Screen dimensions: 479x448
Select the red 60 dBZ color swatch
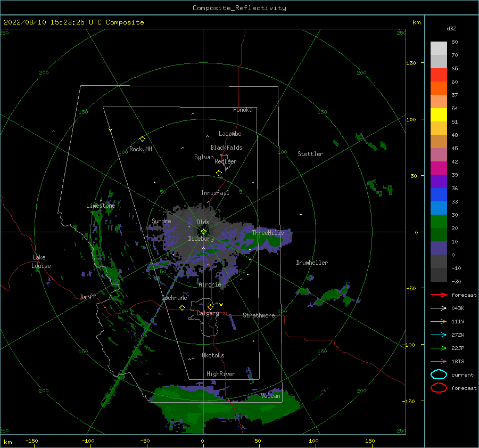(x=439, y=75)
